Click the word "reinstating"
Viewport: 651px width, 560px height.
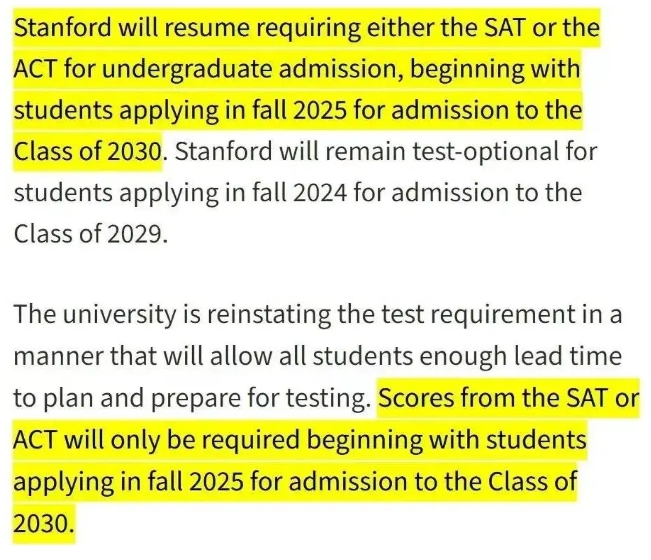pyautogui.click(x=269, y=314)
